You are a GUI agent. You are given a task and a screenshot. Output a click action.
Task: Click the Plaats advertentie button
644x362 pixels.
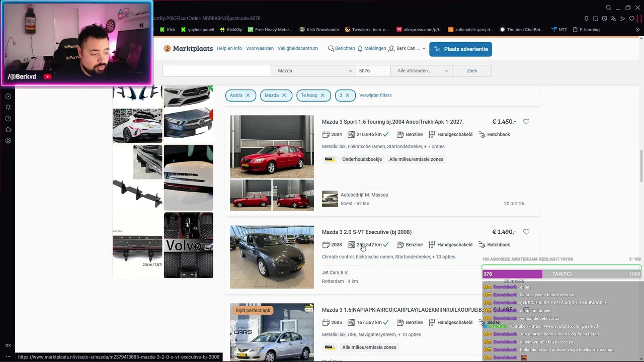coord(460,49)
